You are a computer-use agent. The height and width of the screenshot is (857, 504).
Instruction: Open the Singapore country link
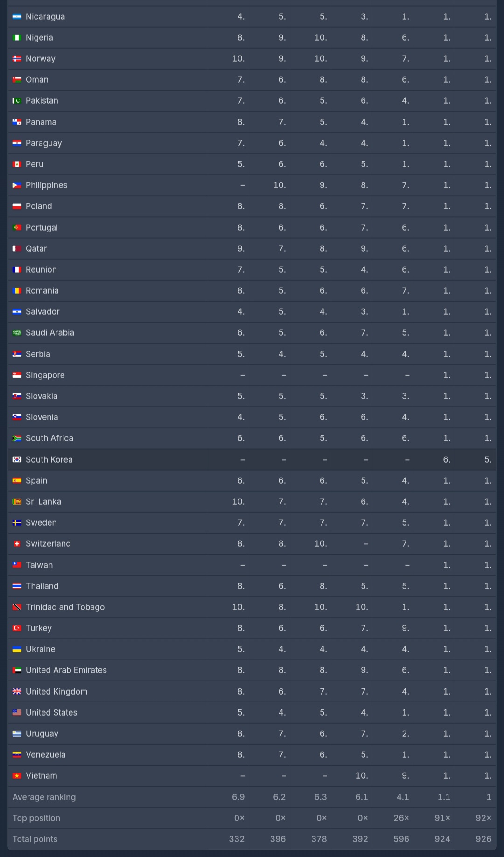[45, 375]
